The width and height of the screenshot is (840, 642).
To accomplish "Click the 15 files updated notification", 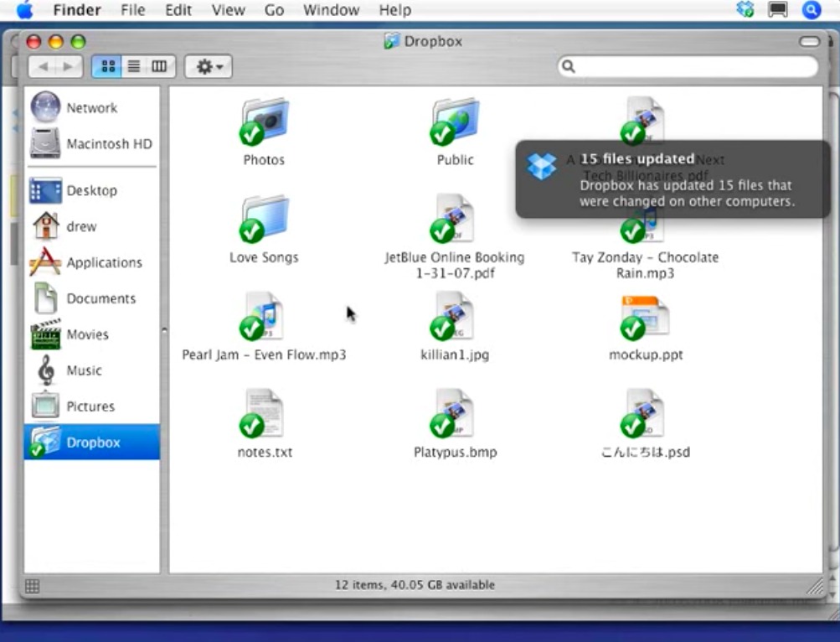I will [673, 179].
